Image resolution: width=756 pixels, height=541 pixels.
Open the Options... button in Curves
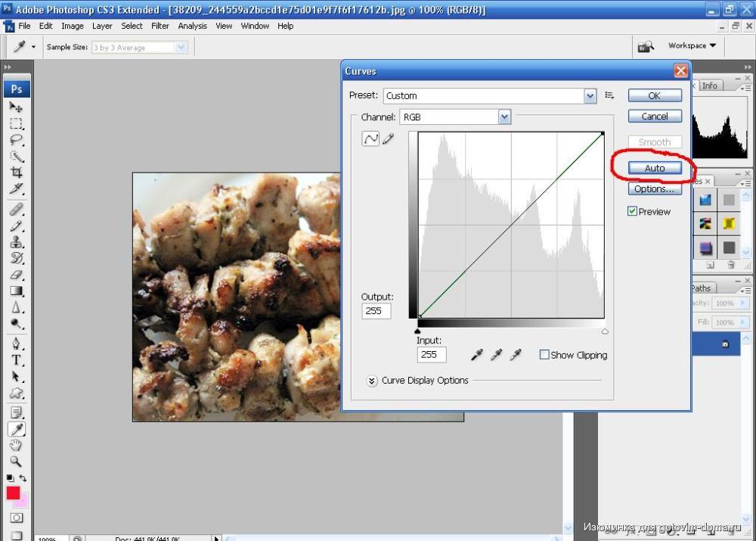[x=655, y=188]
